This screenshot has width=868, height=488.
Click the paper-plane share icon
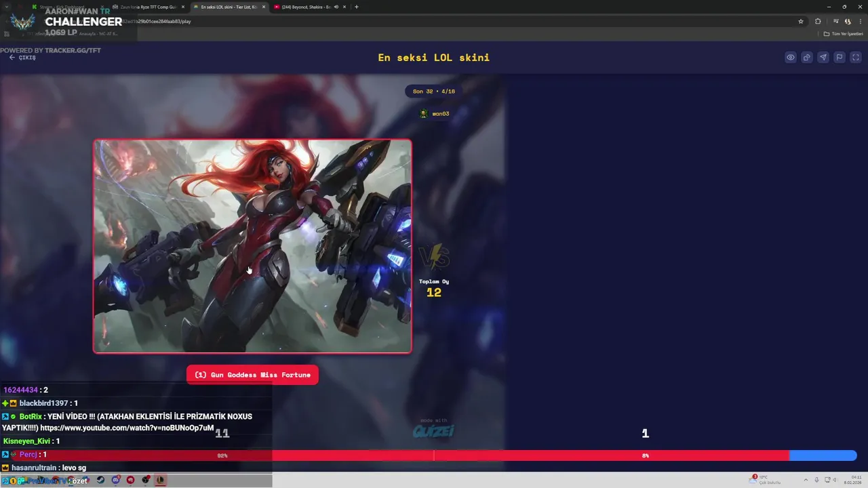coord(823,58)
